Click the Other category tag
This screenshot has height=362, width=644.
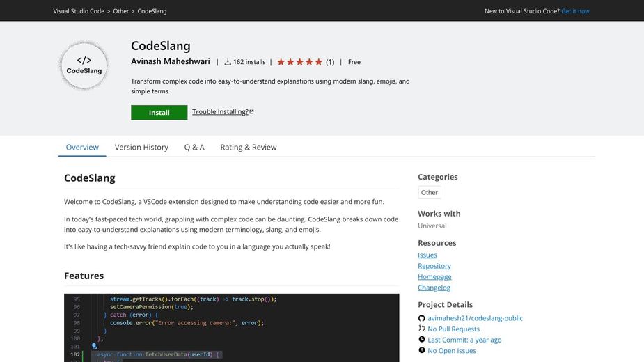[x=430, y=193]
